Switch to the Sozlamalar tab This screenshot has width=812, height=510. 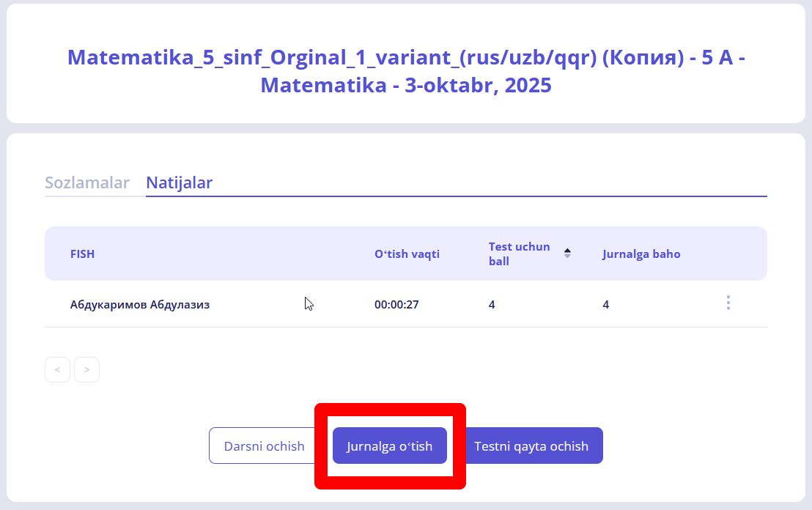(x=87, y=182)
